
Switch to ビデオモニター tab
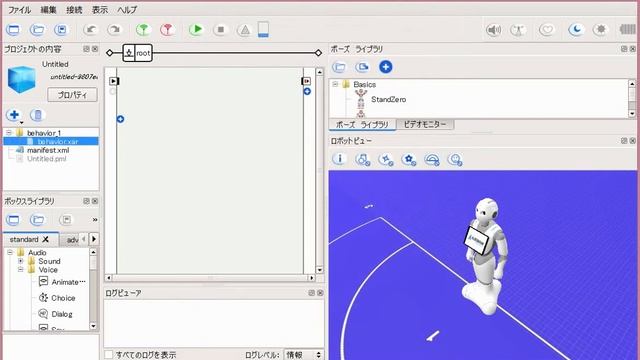(x=425, y=124)
